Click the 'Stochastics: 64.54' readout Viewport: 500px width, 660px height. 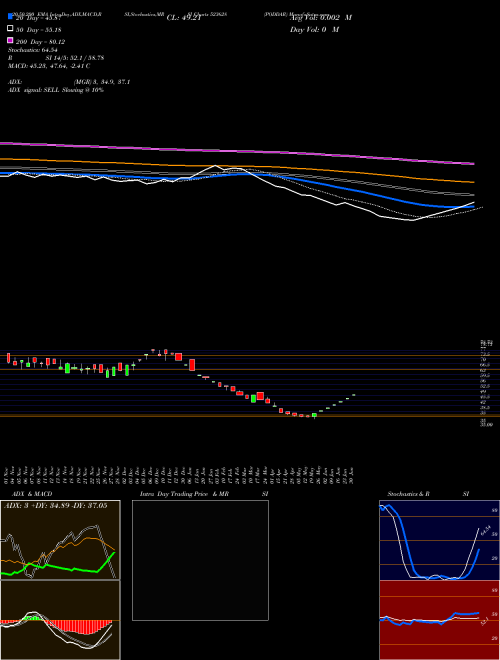32,50
